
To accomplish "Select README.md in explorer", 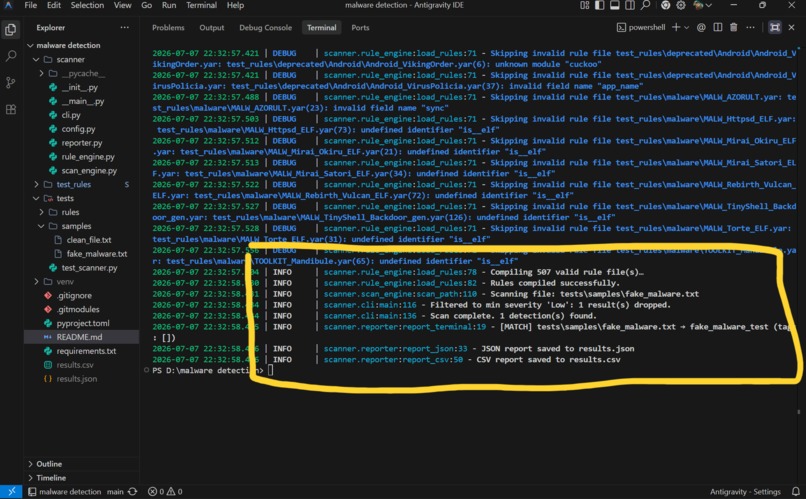I will coord(81,337).
